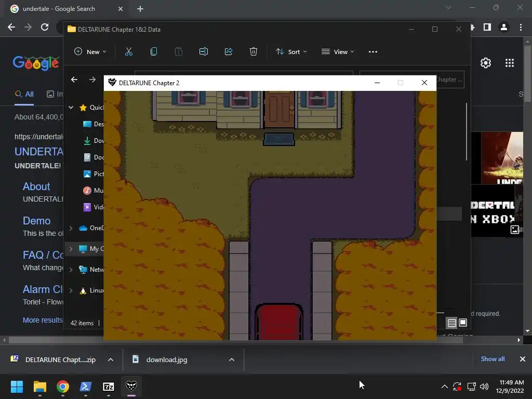Screen dimensions: 532x399
Task: Click the Share icon in Explorer toolbar
Action: pyautogui.click(x=229, y=51)
